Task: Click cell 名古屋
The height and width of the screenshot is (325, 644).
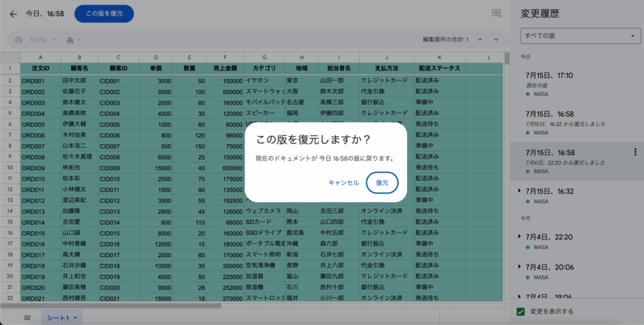Action: (301, 102)
